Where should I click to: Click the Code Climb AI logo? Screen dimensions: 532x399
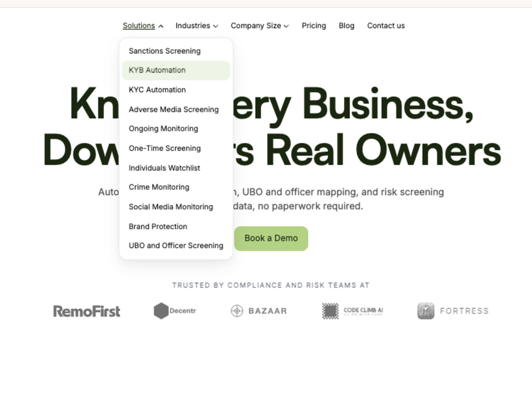pos(353,311)
